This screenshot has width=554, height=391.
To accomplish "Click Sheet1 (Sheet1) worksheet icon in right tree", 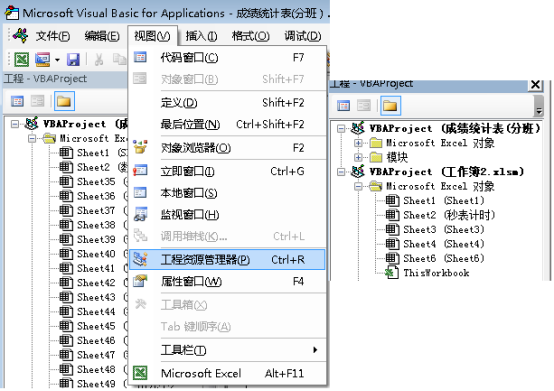I will (x=392, y=201).
